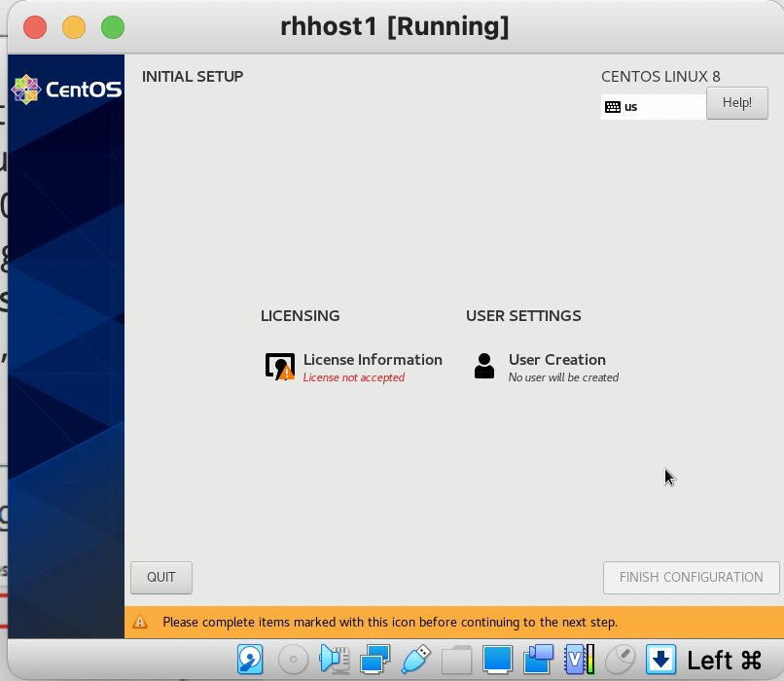This screenshot has height=681, width=784.
Task: Click the USER SETTINGS section heading
Action: [523, 316]
